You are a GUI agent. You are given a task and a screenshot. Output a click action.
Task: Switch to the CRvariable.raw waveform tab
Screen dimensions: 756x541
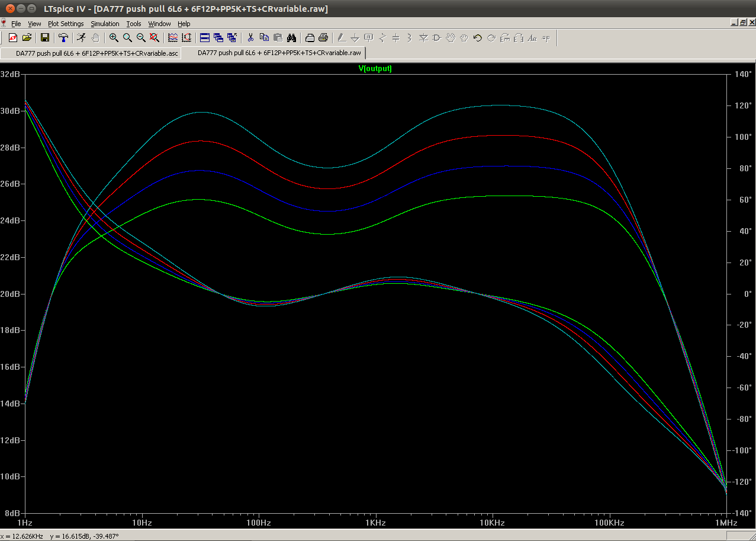(x=274, y=53)
